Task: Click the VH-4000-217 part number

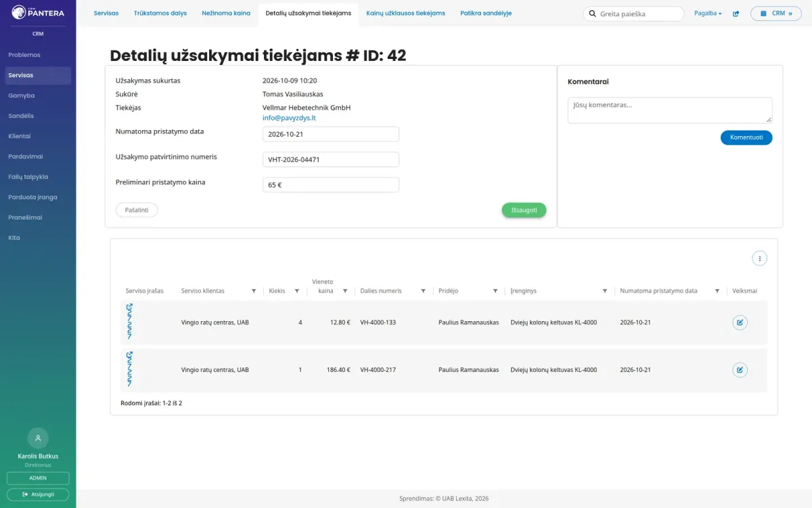Action: pyautogui.click(x=378, y=370)
